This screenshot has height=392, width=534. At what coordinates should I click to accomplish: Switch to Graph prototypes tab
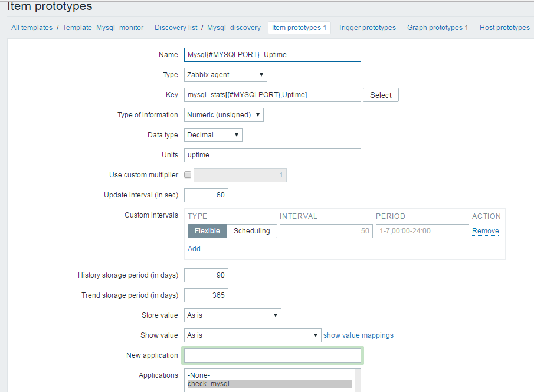pyautogui.click(x=437, y=28)
